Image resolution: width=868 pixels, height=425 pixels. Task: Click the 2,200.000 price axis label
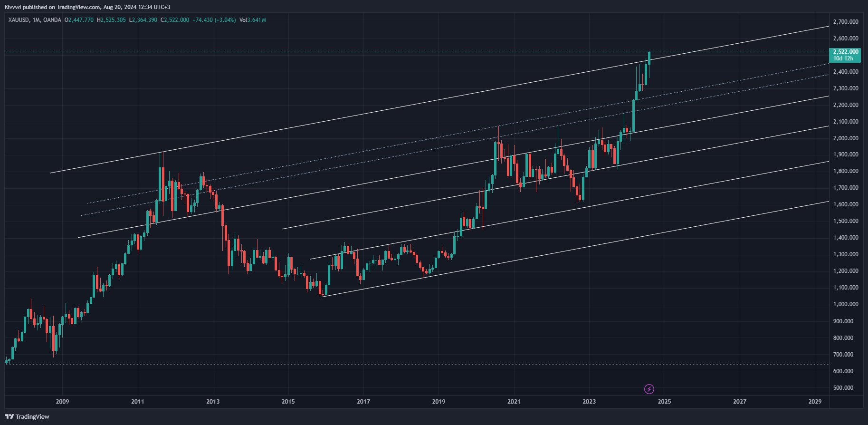[x=846, y=105]
